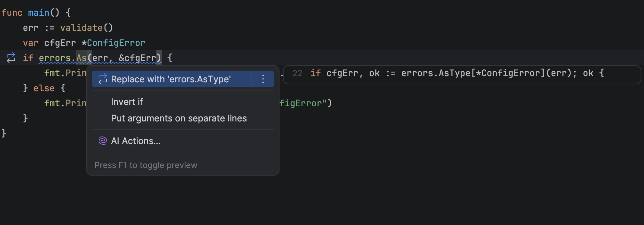This screenshot has width=644, height=225.
Task: Click the replace icon beside 'Replace with errors.AsType'
Action: point(102,79)
